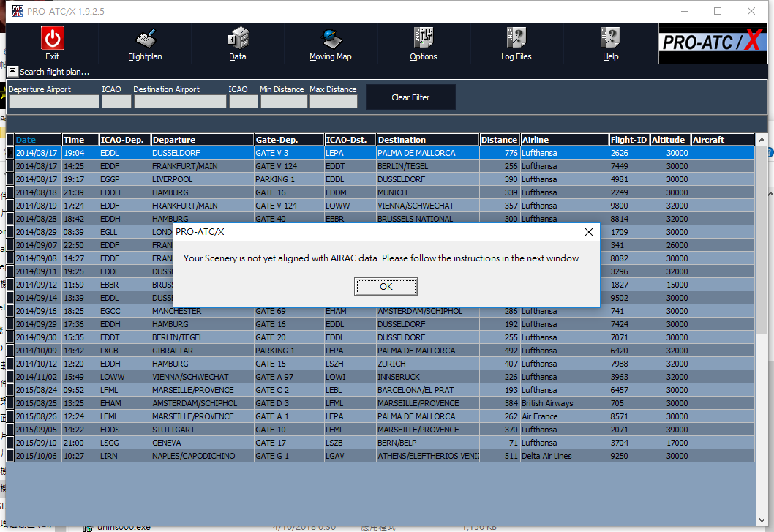The height and width of the screenshot is (532, 774).
Task: Select Flight-ID 7449 cell
Action: 629,166
